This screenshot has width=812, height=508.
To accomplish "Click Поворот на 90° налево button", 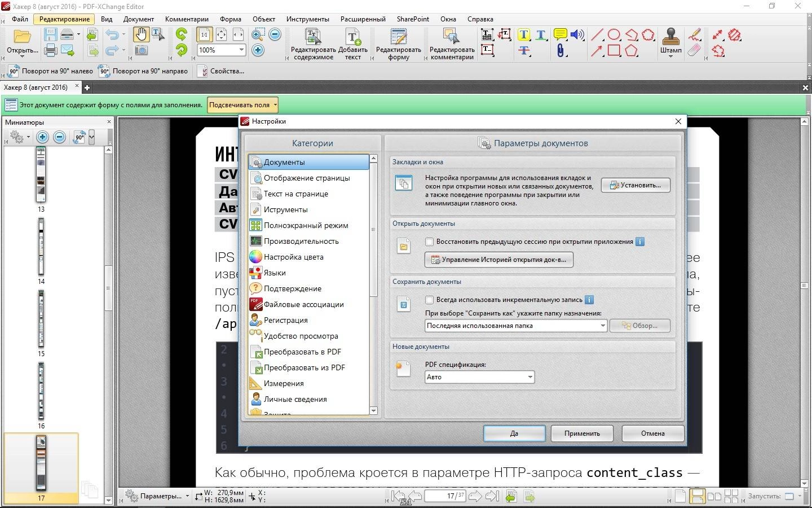I will (x=50, y=71).
